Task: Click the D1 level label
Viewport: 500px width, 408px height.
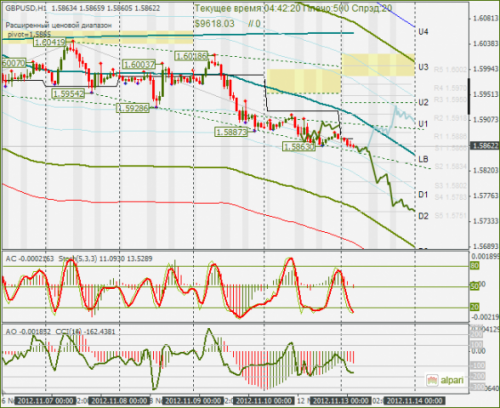Action: (x=423, y=194)
